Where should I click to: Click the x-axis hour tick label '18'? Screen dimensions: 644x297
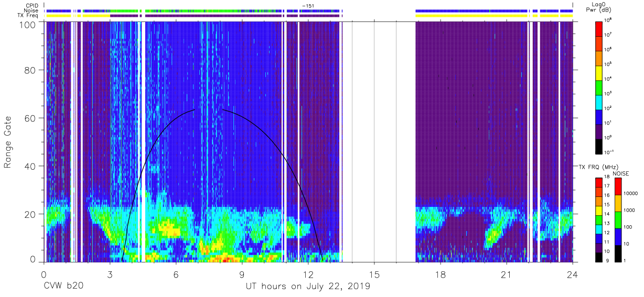pos(440,274)
